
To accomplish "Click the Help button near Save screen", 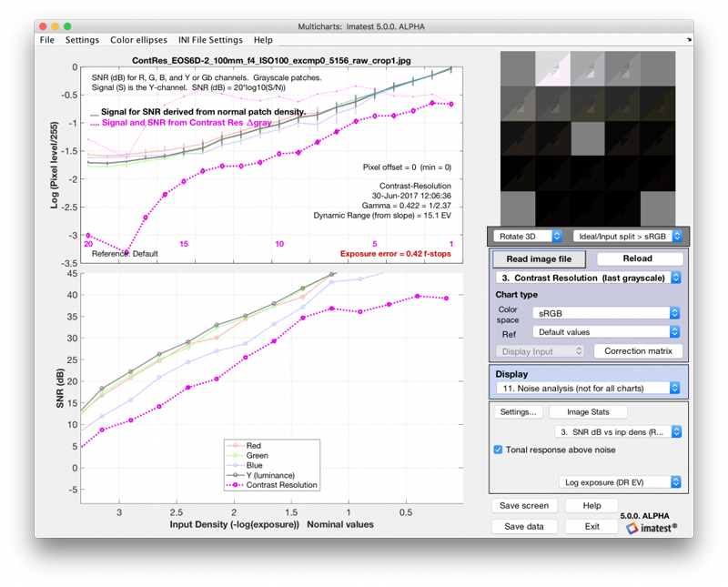I will point(591,506).
